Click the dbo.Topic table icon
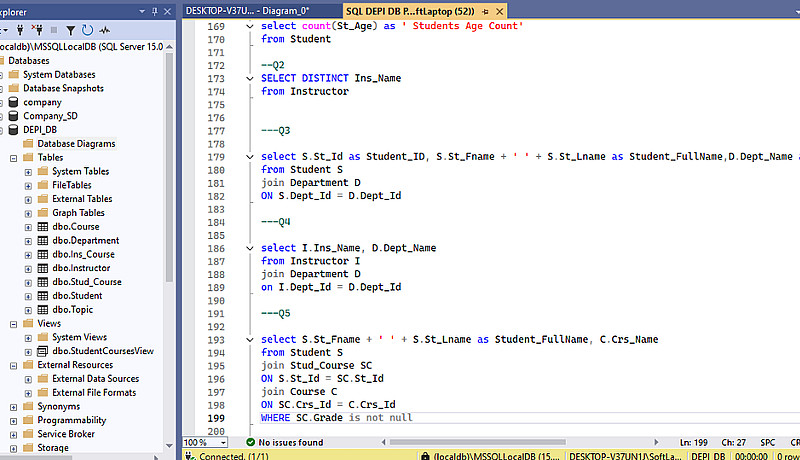This screenshot has width=800, height=460. coord(43,309)
